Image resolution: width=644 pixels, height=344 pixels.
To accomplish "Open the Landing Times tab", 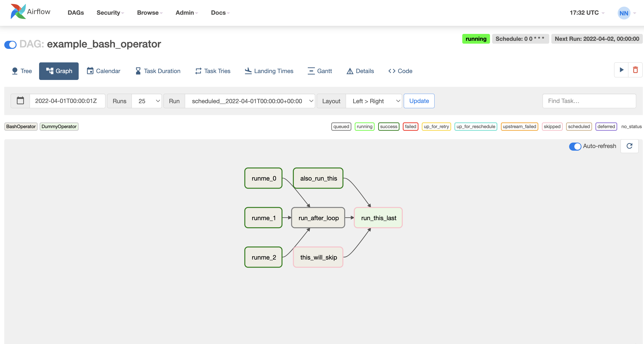I will tap(269, 71).
